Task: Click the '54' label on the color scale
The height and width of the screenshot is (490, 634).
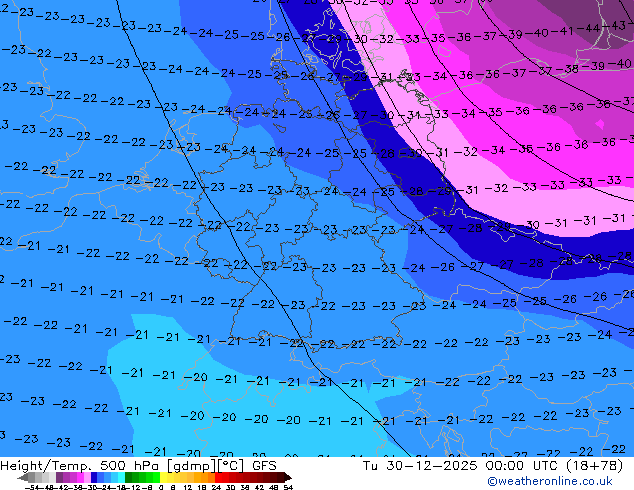Action: 288,487
